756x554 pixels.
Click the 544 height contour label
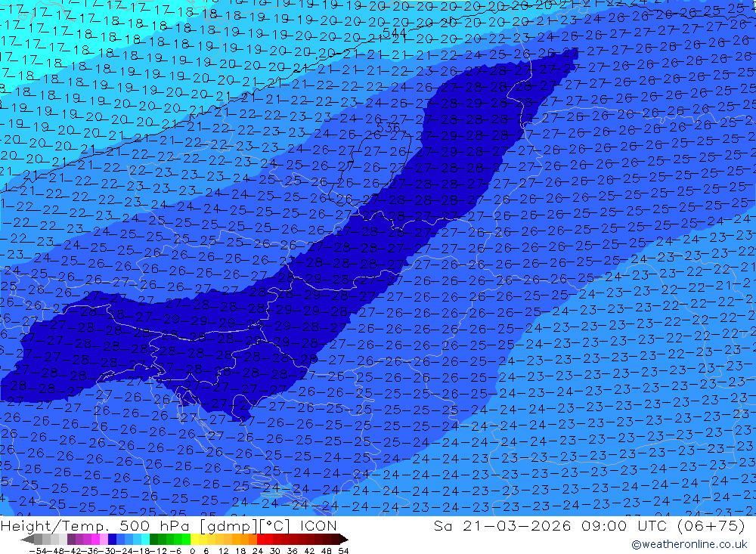point(395,32)
